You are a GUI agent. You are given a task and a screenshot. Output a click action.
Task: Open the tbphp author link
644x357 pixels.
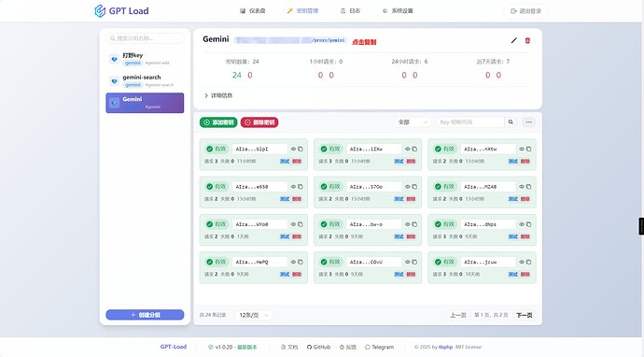click(x=445, y=347)
